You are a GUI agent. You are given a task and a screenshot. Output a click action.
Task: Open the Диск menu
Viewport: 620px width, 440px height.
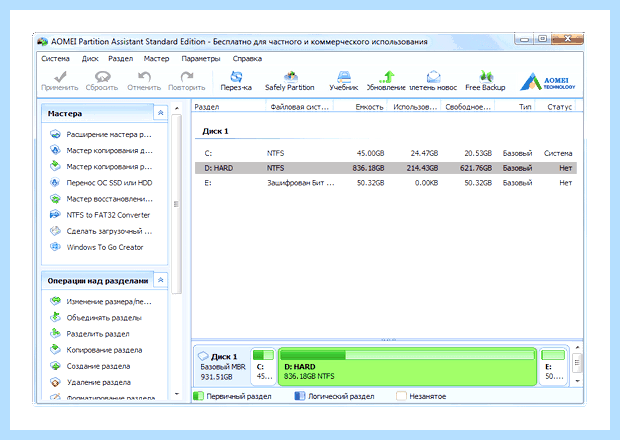90,59
